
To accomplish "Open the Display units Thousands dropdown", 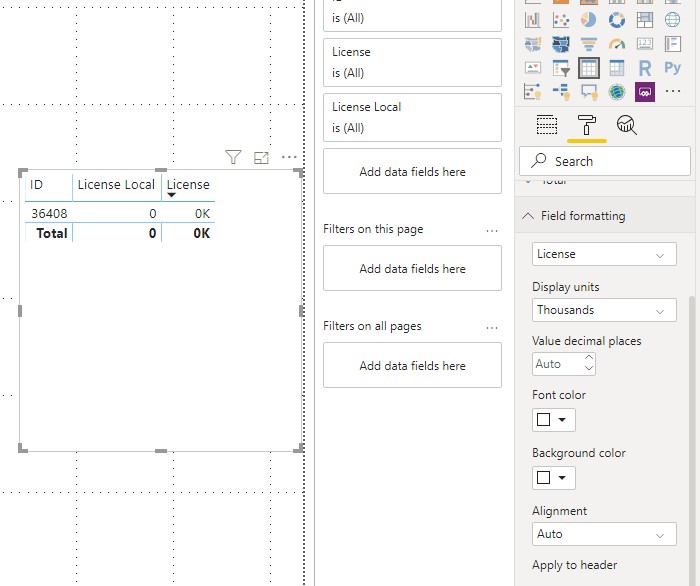I will (x=604, y=310).
